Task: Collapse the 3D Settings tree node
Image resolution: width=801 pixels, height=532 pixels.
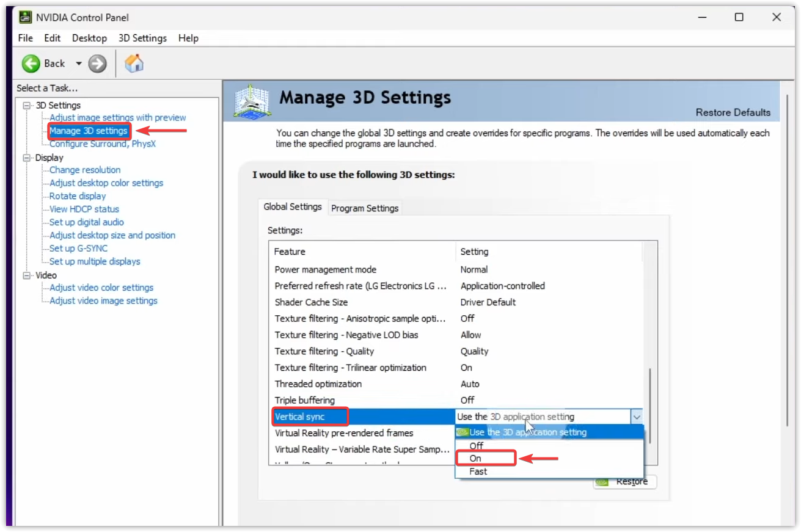Action: pyautogui.click(x=26, y=105)
